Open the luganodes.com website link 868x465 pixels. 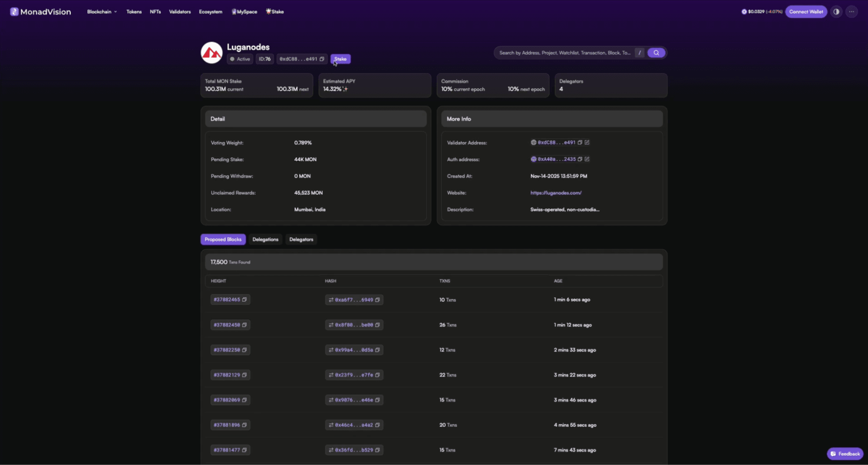[x=556, y=193]
